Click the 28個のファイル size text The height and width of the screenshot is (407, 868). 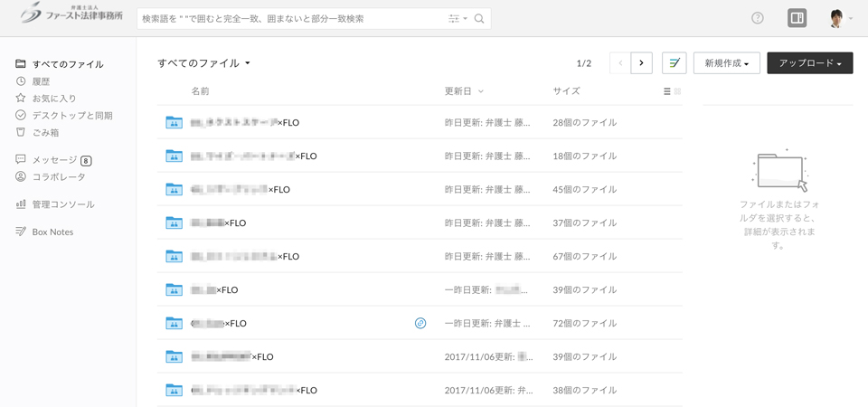click(x=585, y=122)
